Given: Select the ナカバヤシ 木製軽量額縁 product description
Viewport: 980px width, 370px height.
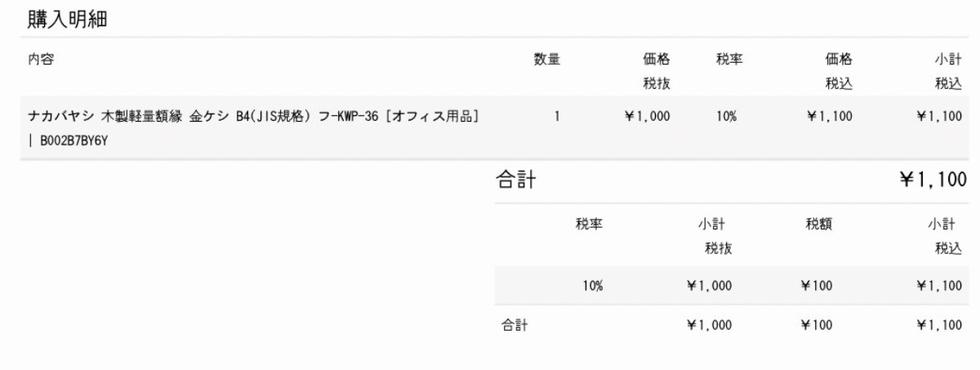Looking at the screenshot, I should pyautogui.click(x=254, y=117).
